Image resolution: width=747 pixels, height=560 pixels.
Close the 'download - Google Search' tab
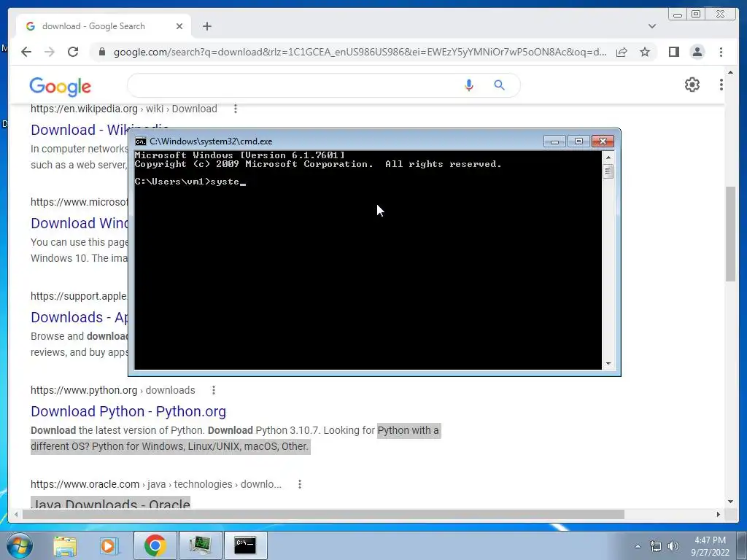[x=179, y=26]
